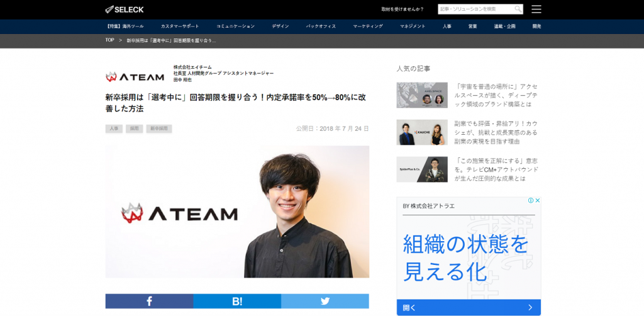Click the SELECK logo in header

tap(125, 9)
